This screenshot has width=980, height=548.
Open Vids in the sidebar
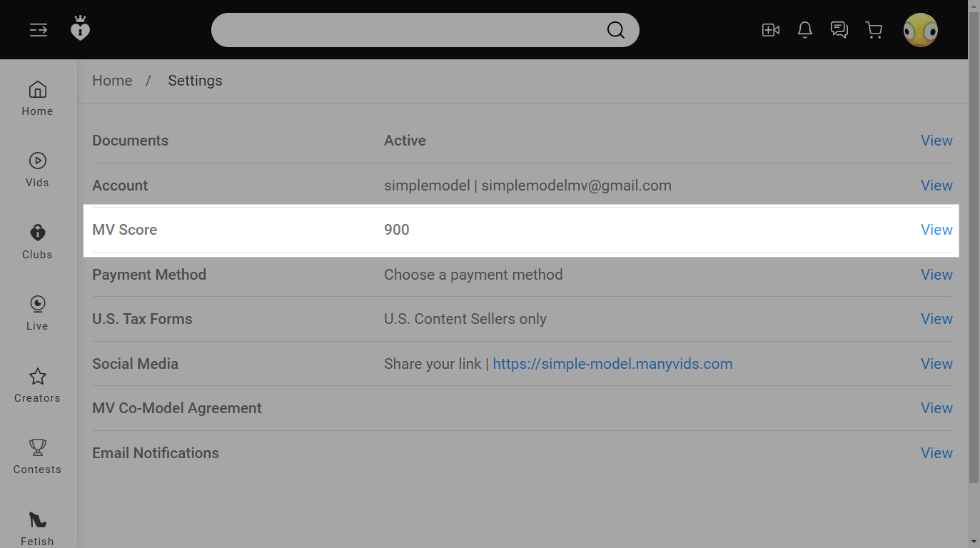(x=37, y=169)
